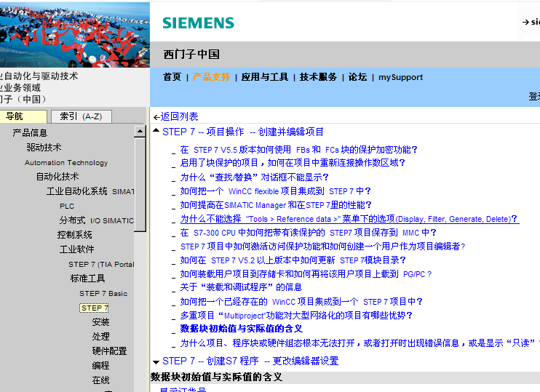Click the 返回列表 link

(x=179, y=116)
